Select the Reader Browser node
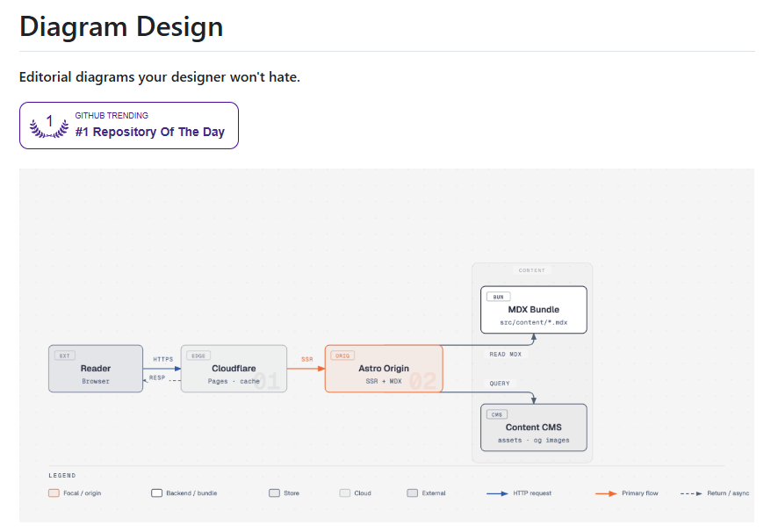 pyautogui.click(x=96, y=369)
